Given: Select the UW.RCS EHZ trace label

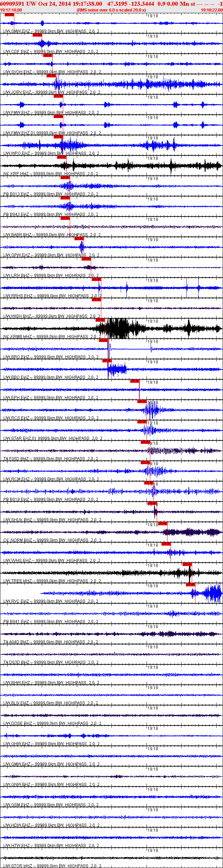Looking at the screenshot, I should (51, 418).
